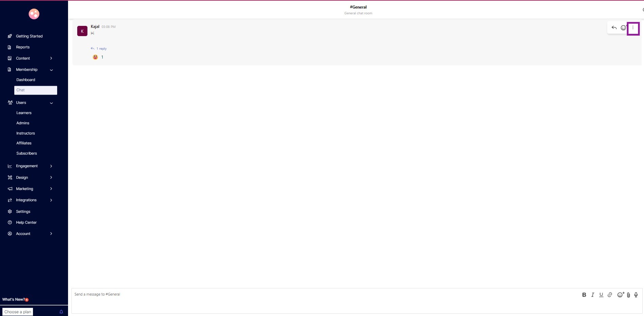Viewport: 644px width, 316px height.
Task: Click Kajal's name in the message
Action: (x=95, y=27)
